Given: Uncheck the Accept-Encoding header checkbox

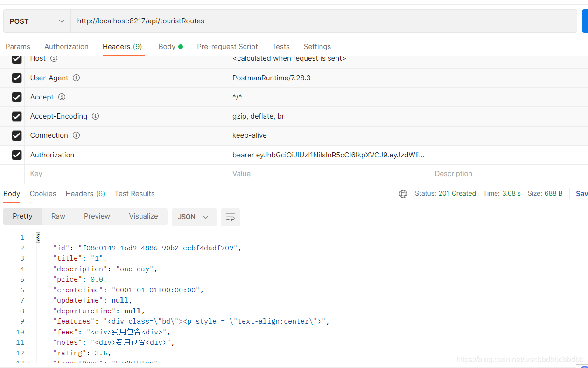Looking at the screenshot, I should (x=17, y=116).
